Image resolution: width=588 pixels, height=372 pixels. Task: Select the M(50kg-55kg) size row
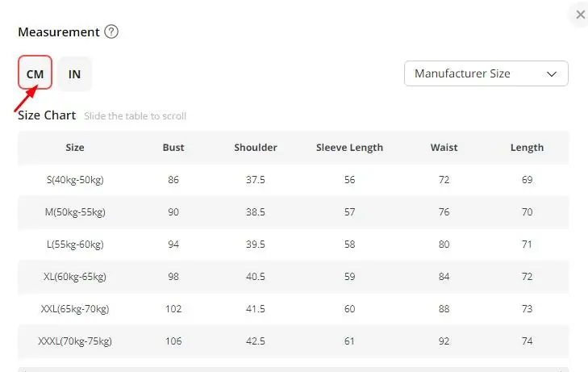(75, 212)
